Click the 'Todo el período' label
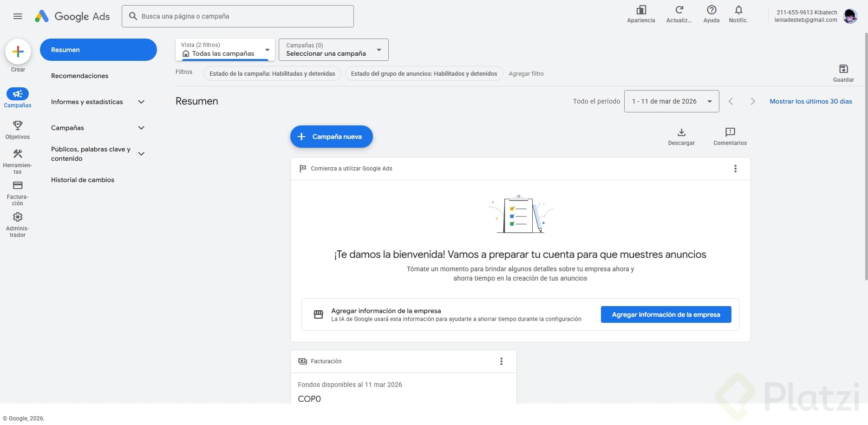 596,101
